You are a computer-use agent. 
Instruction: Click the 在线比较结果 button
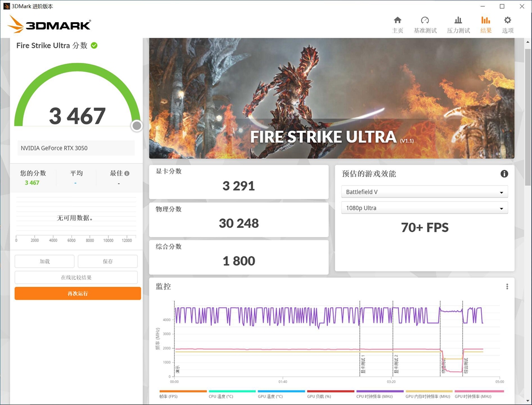75,277
